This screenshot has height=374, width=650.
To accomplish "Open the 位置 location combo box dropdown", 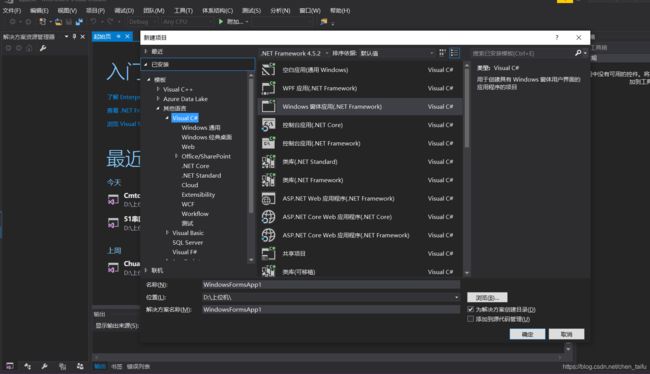I will (x=456, y=297).
